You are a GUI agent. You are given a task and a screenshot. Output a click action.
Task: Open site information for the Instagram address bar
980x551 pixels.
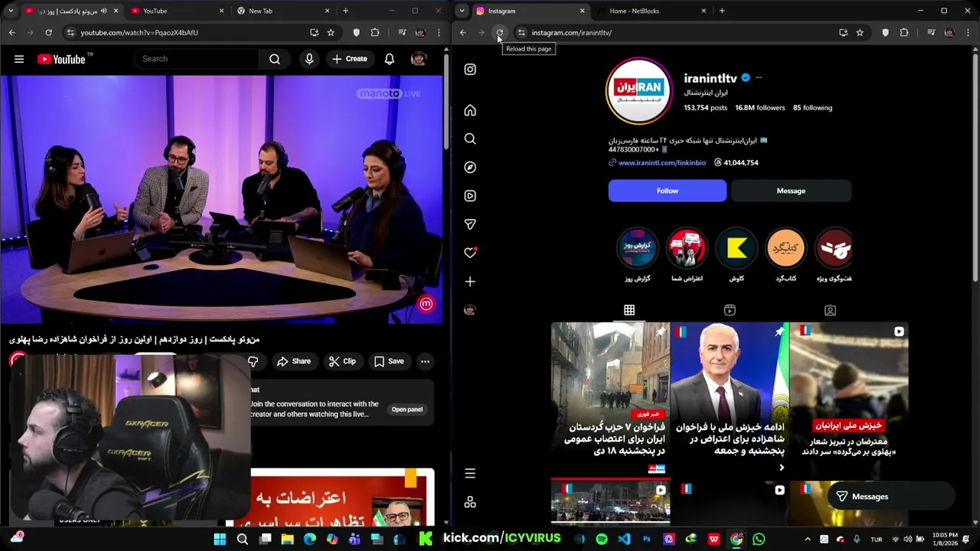(x=521, y=33)
